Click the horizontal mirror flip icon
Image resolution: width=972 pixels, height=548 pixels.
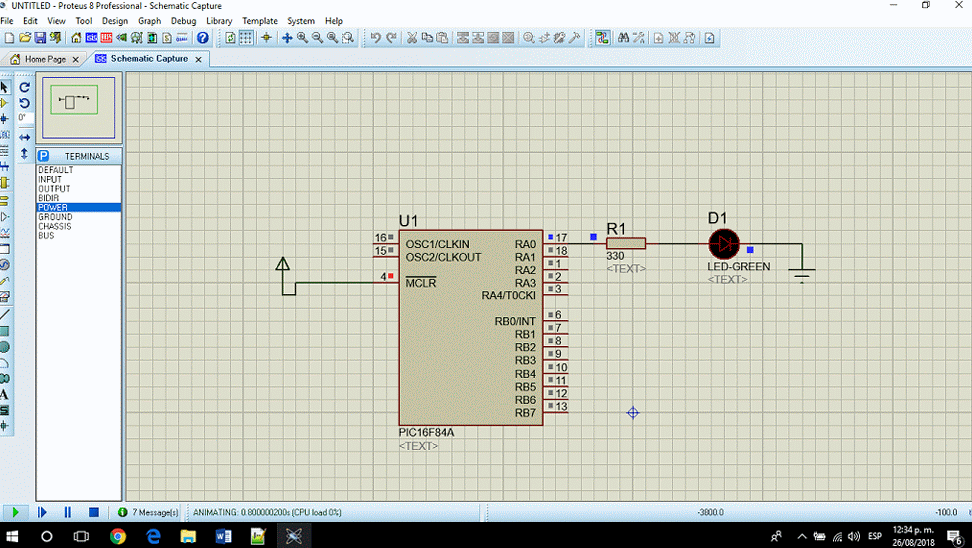pyautogui.click(x=25, y=137)
